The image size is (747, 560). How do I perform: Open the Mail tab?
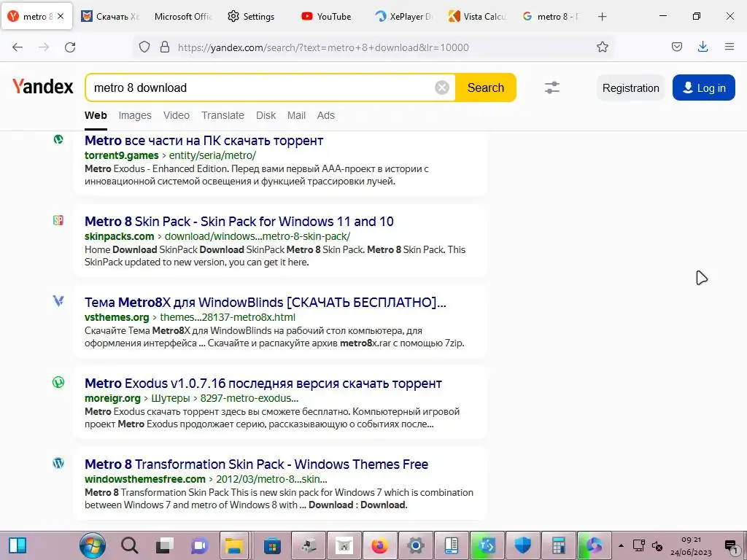coord(296,115)
